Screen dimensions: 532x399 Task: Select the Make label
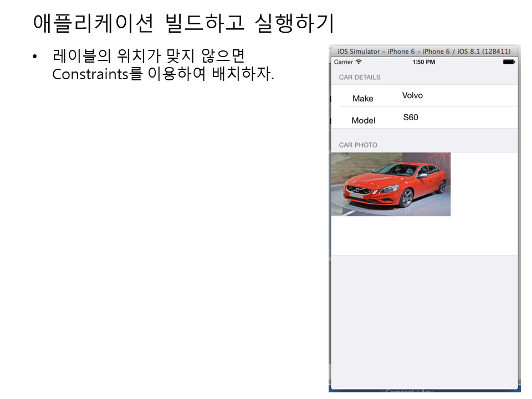point(363,99)
